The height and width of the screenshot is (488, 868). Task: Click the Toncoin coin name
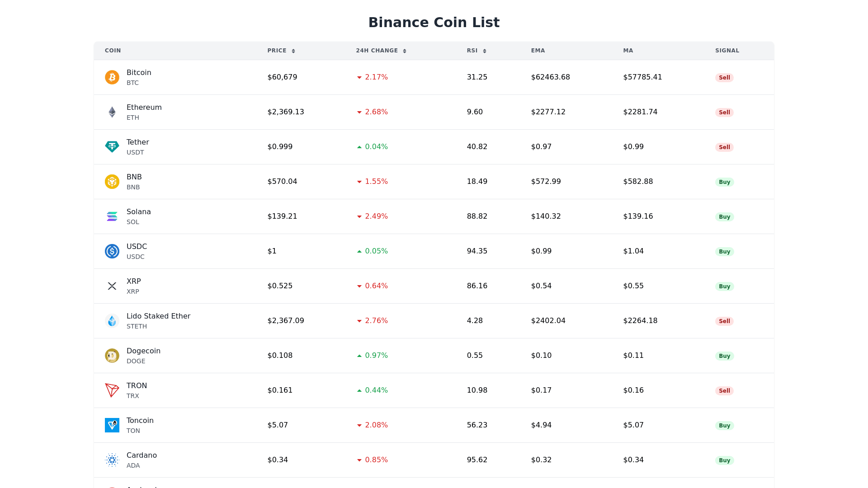click(140, 421)
